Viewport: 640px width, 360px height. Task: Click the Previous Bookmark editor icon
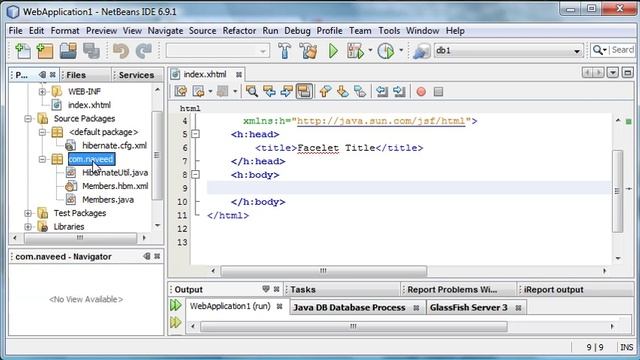coord(325,91)
